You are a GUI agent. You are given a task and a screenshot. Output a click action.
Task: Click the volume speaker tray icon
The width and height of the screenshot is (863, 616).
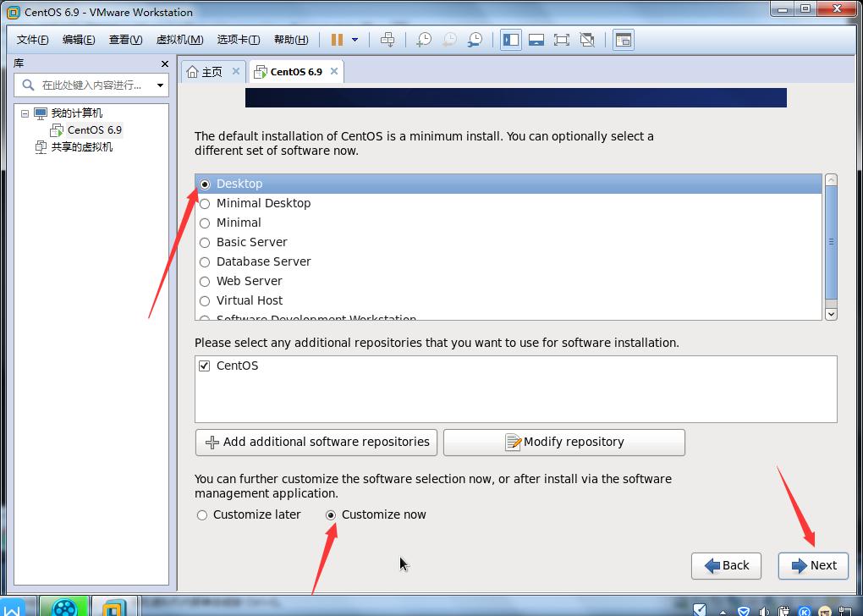click(765, 611)
